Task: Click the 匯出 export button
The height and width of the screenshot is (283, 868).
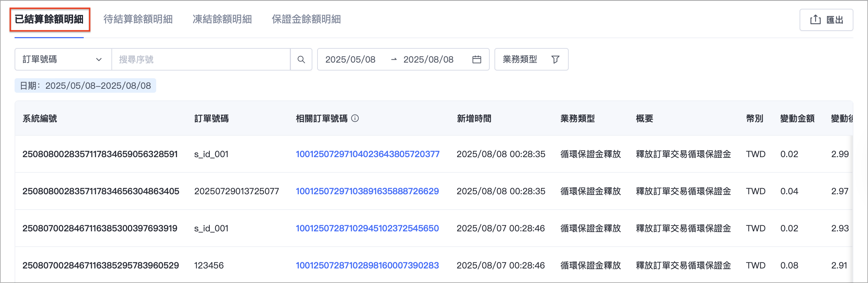Action: (x=826, y=20)
